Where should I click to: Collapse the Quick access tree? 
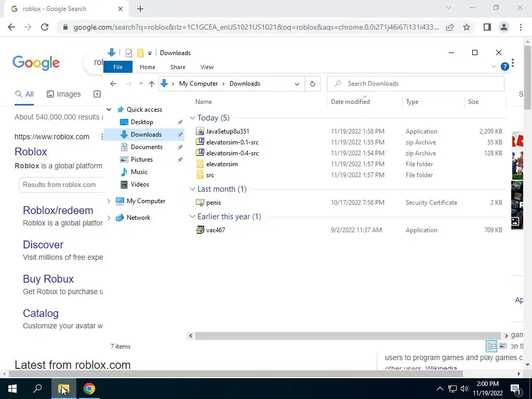[x=109, y=110]
